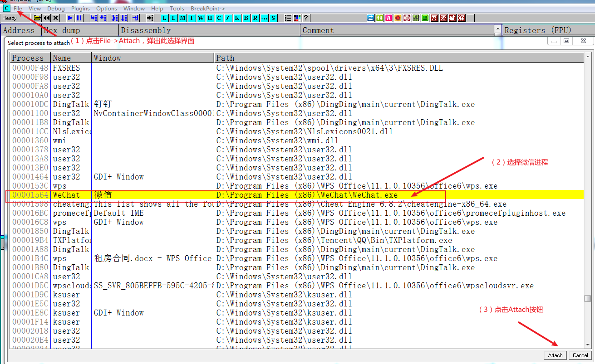Click the debugging options list icon
The width and height of the screenshot is (595, 364).
[x=288, y=18]
